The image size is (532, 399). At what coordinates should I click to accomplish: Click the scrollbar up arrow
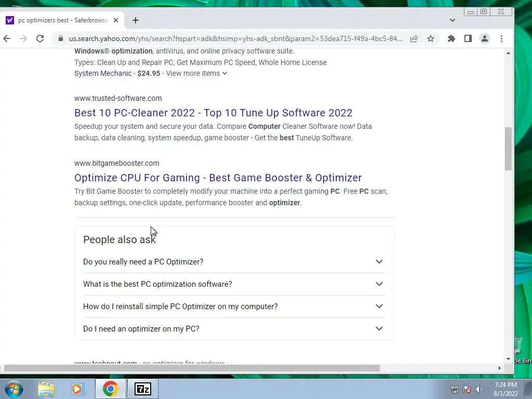(508, 54)
